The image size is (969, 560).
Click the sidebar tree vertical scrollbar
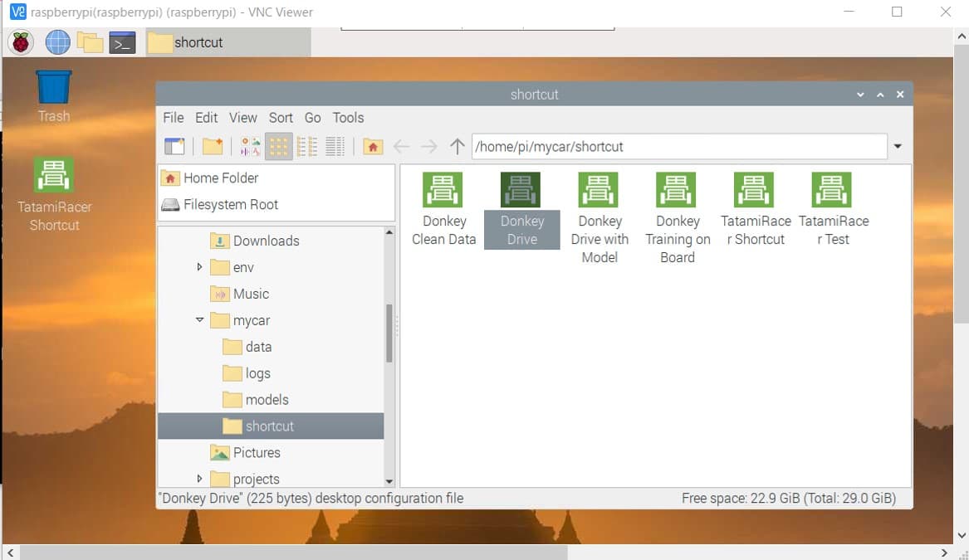coord(389,334)
